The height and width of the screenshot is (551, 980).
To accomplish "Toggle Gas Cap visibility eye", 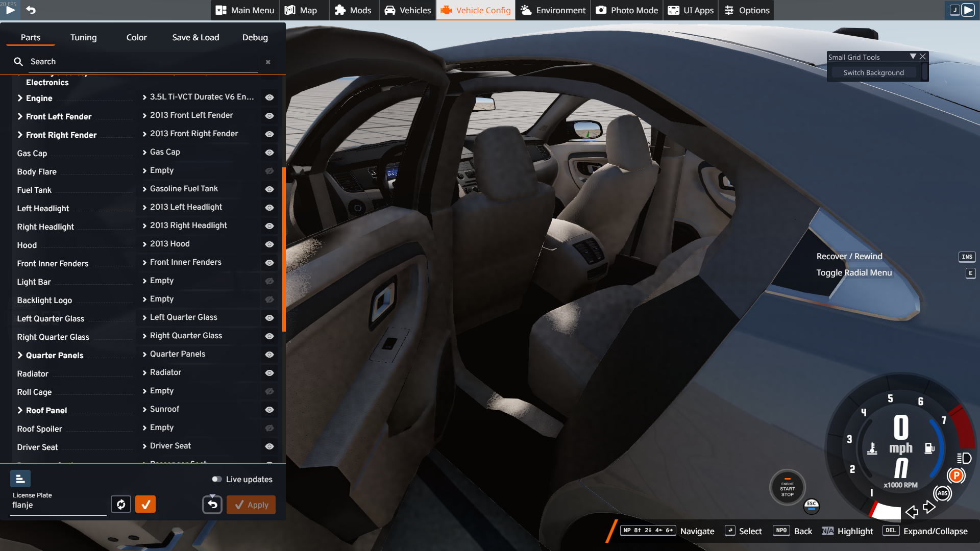I will (x=269, y=153).
